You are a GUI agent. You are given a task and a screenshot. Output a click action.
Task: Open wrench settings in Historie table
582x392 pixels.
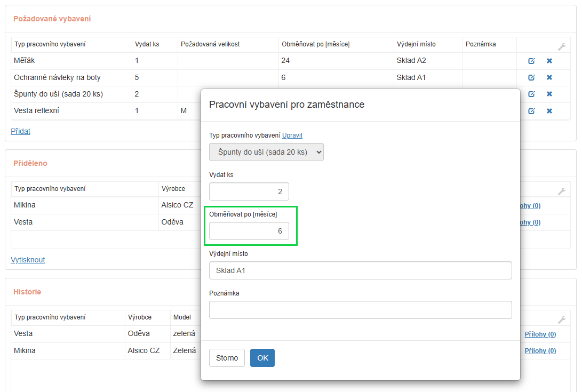561,319
